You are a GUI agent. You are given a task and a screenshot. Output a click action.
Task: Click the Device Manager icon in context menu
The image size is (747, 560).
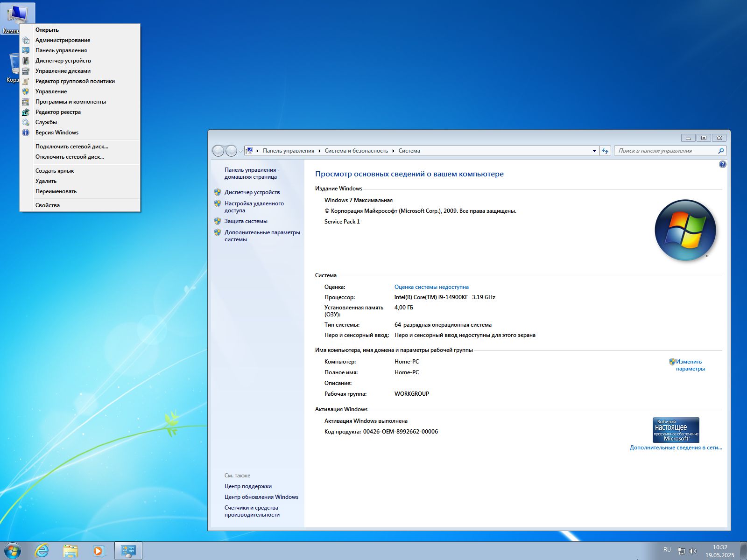(x=26, y=61)
